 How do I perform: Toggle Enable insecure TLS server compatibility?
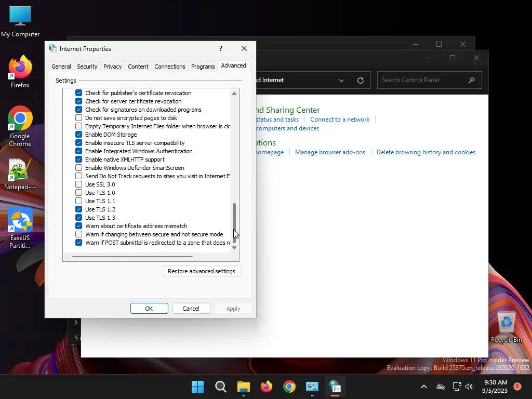79,143
